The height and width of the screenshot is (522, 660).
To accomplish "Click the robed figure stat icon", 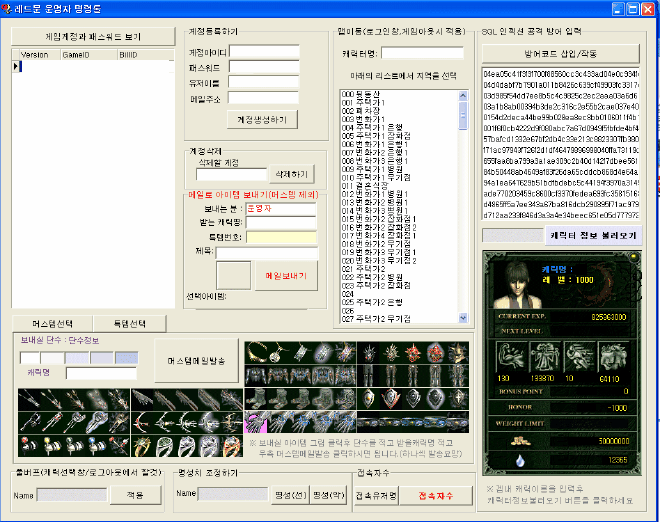I will click(545, 355).
